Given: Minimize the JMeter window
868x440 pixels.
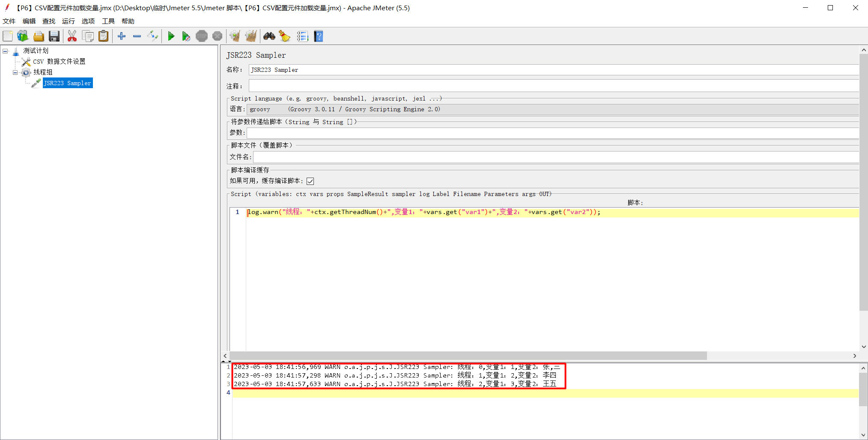Looking at the screenshot, I should click(x=805, y=8).
